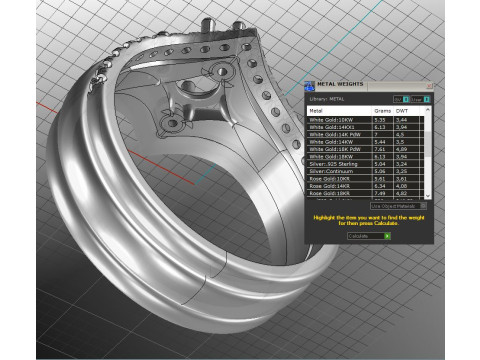Select the Silver:Continuum row
480x360 pixels.
(365, 171)
